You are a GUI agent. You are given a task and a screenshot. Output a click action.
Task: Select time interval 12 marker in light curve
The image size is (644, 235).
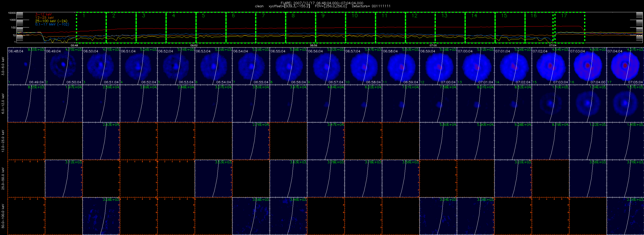(x=415, y=16)
